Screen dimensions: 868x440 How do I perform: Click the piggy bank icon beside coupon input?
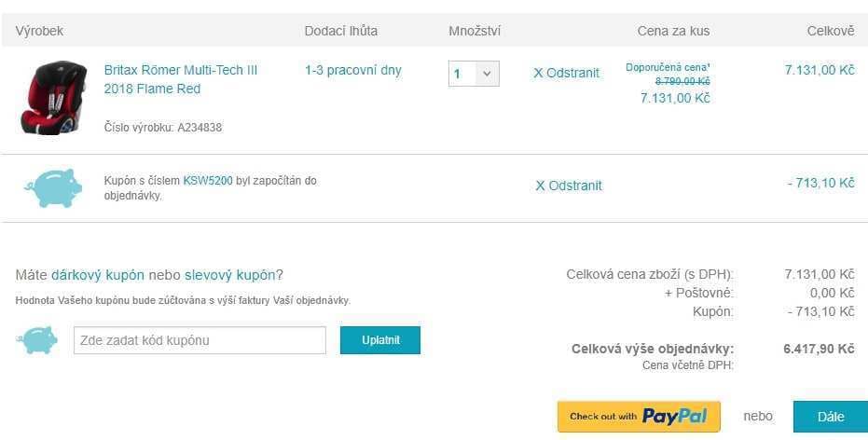click(37, 340)
